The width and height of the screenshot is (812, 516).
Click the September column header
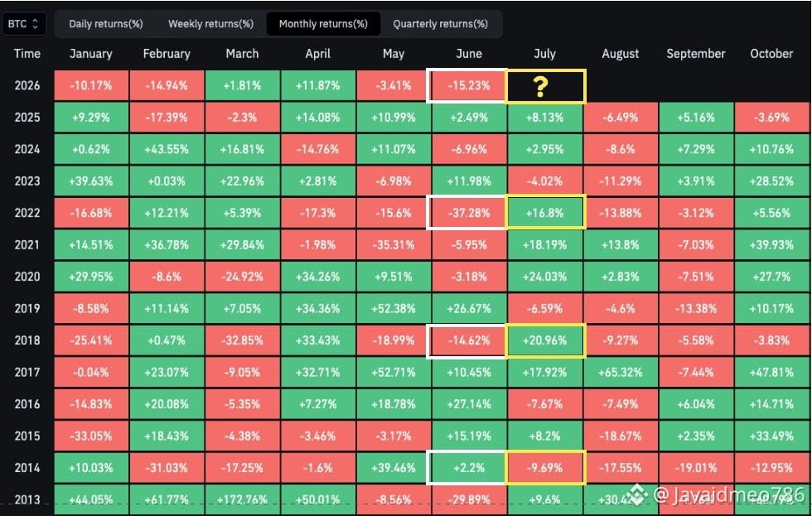pos(695,54)
